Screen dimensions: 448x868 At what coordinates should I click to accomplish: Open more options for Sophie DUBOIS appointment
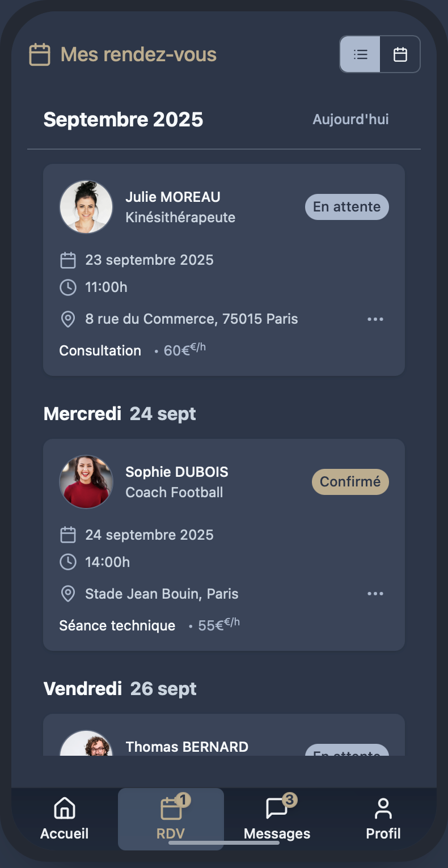pyautogui.click(x=375, y=594)
